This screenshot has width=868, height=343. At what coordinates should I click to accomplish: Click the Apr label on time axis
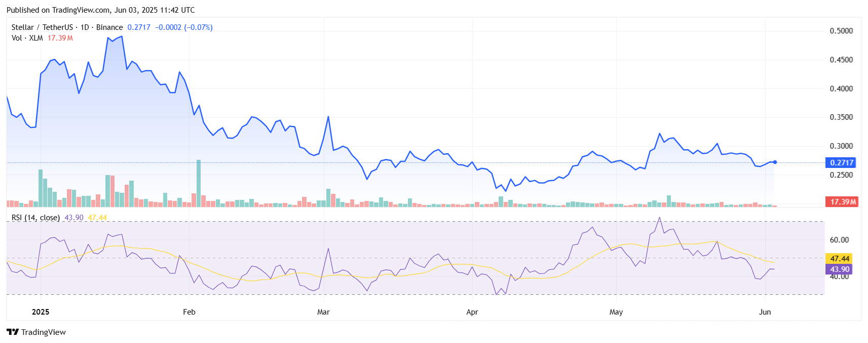[472, 312]
